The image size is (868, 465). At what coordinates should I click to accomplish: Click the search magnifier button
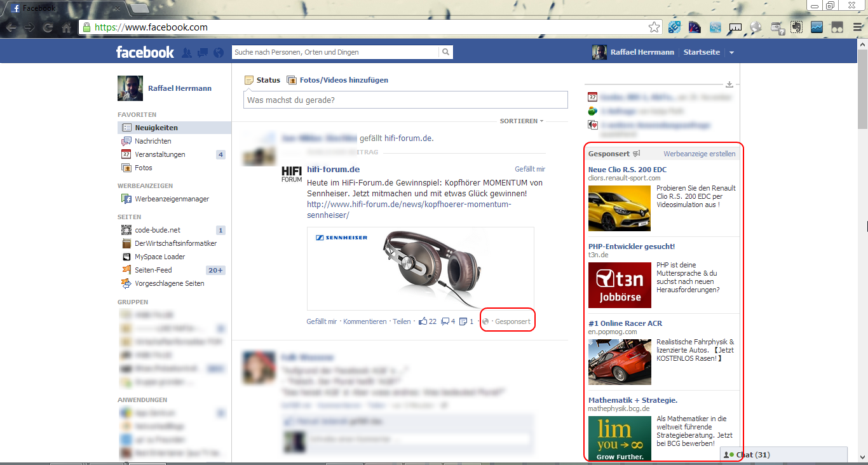(x=446, y=52)
